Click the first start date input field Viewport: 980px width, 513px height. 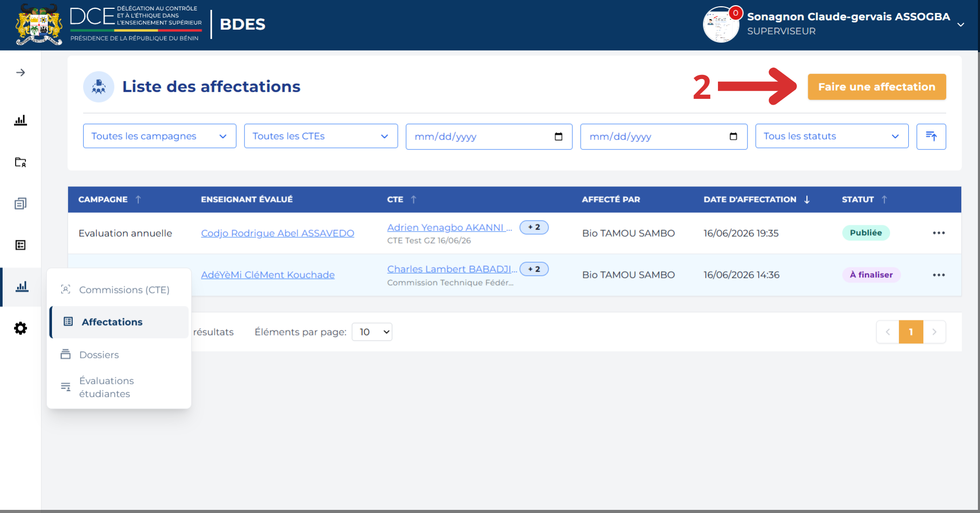pos(489,137)
